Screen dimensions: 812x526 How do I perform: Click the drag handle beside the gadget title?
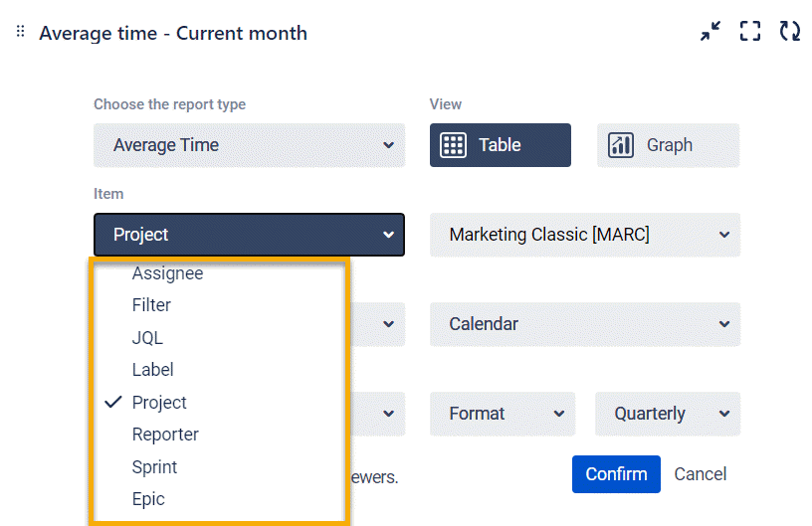click(20, 33)
